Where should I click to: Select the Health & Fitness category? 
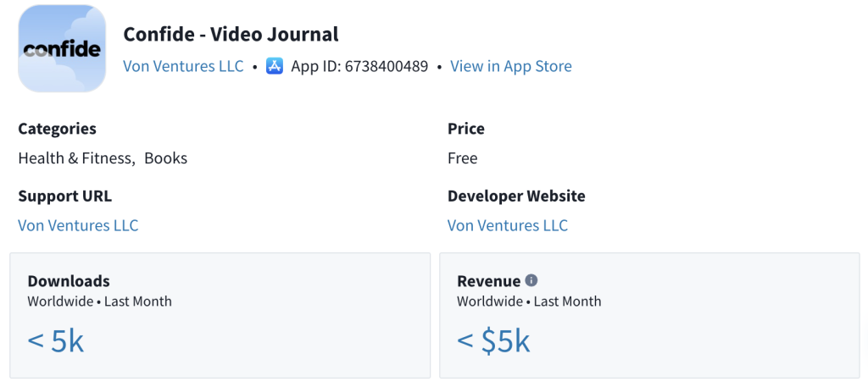click(x=75, y=158)
